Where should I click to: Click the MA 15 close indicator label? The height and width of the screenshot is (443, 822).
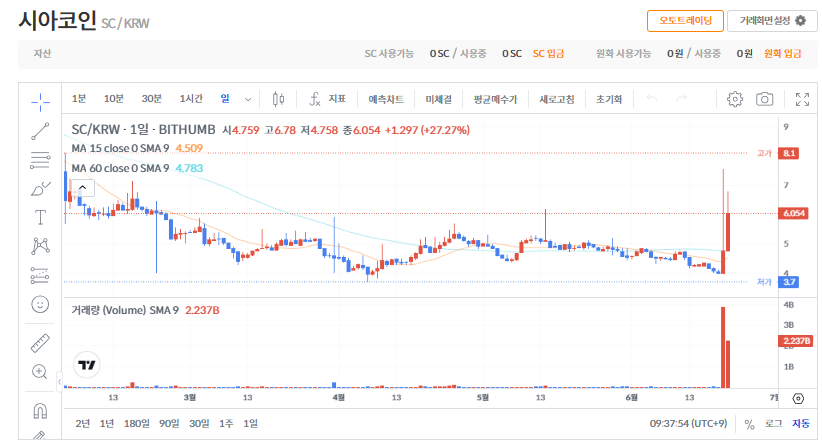tap(120, 148)
